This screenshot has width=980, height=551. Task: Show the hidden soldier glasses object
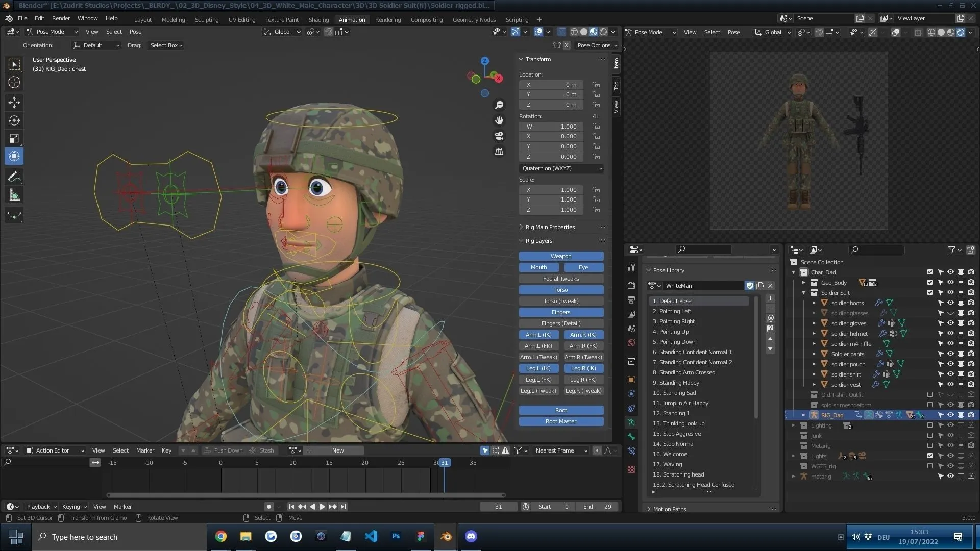point(950,313)
